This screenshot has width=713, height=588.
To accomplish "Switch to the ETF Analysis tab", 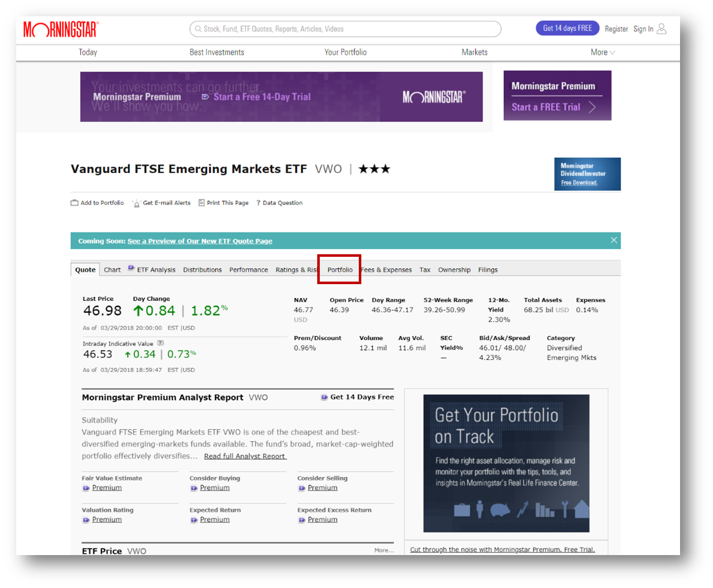I will (x=156, y=270).
